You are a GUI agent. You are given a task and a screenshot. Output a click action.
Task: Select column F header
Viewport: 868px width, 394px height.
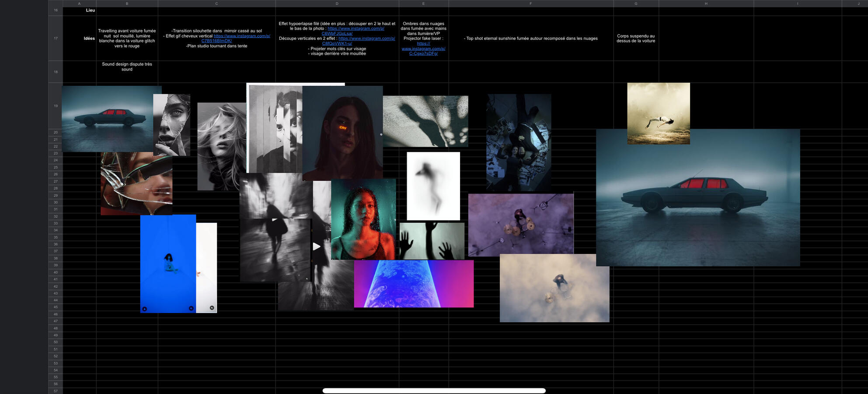530,4
